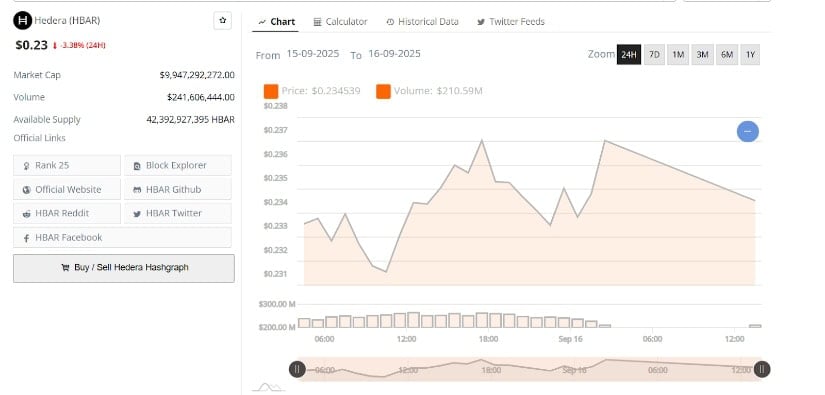Switch to the Twitter Feeds tab
The image size is (825, 395).
point(511,22)
